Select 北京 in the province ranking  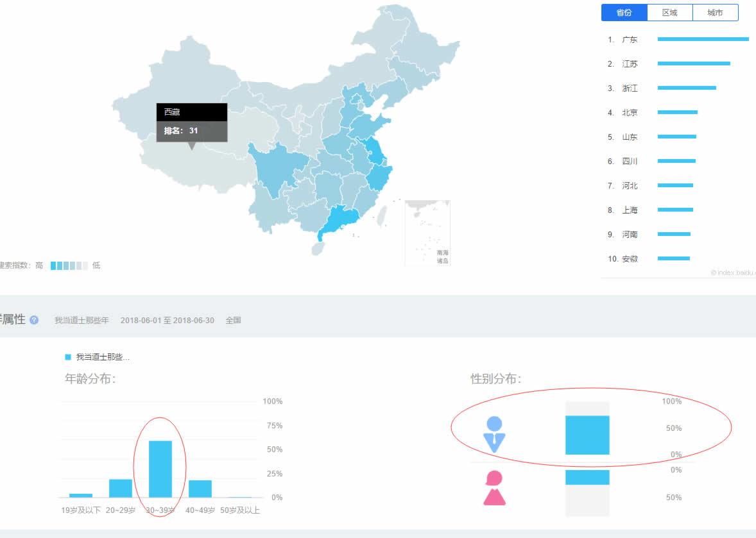[630, 113]
